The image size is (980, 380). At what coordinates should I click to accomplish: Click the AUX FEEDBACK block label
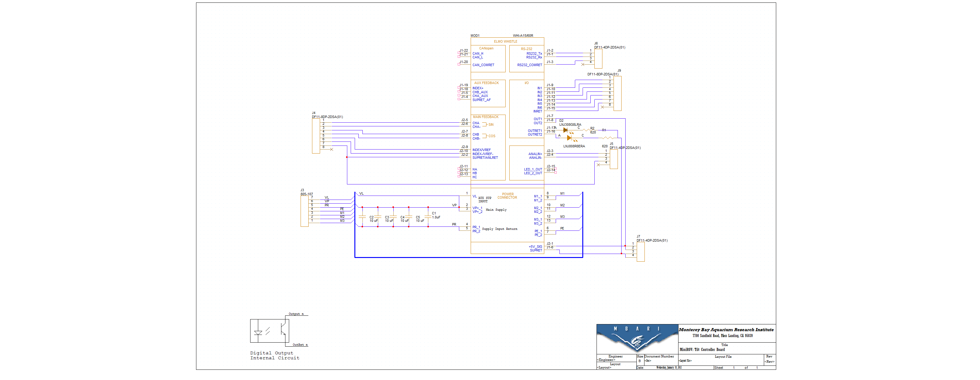[x=486, y=83]
